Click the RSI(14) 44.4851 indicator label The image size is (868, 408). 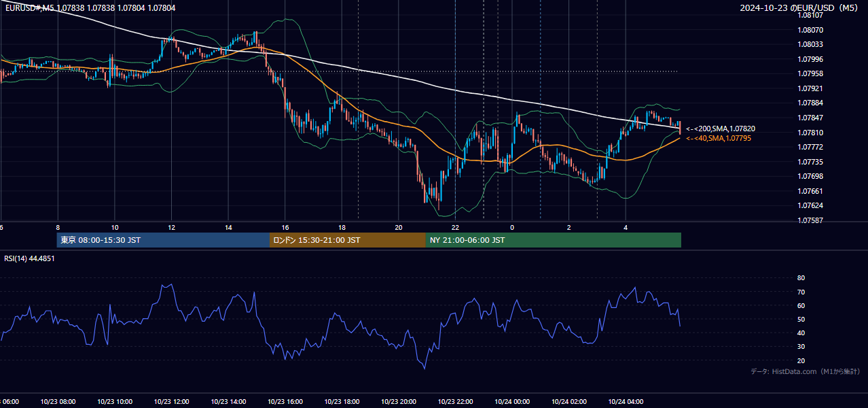point(29,258)
